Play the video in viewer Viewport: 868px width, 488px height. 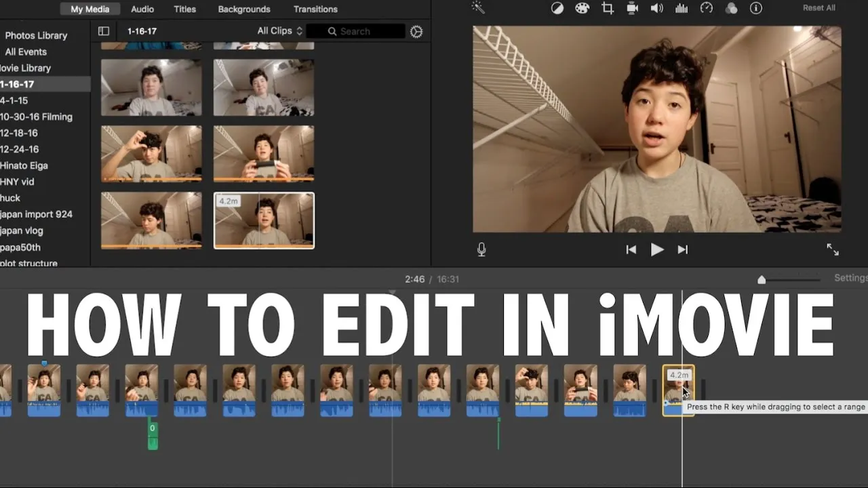click(x=657, y=249)
